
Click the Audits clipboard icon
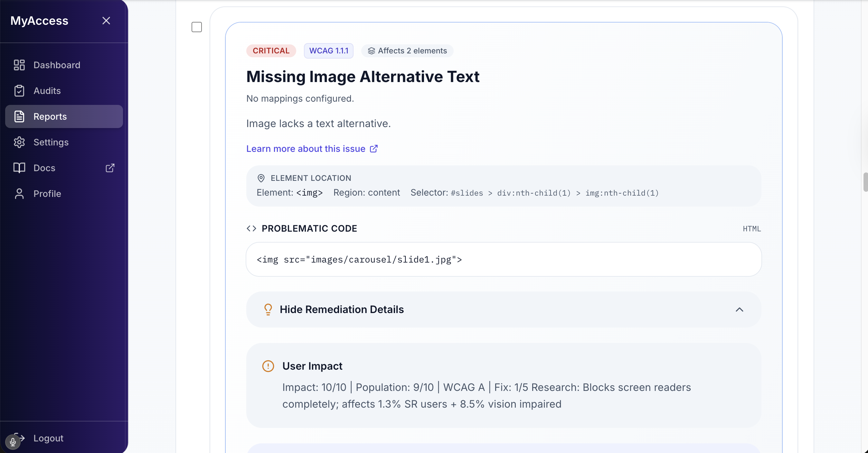pos(19,91)
